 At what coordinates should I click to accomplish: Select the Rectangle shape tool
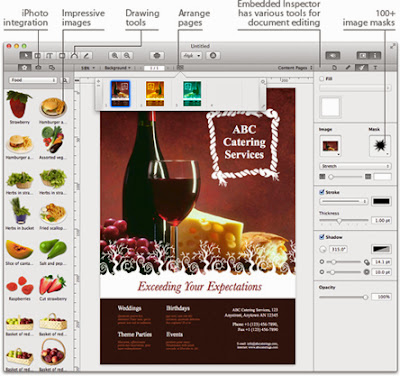coord(62,56)
